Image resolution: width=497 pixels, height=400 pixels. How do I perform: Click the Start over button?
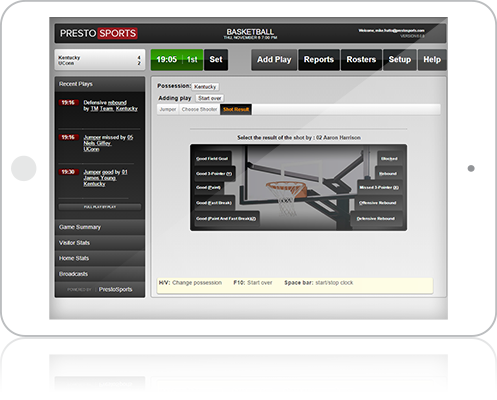210,98
